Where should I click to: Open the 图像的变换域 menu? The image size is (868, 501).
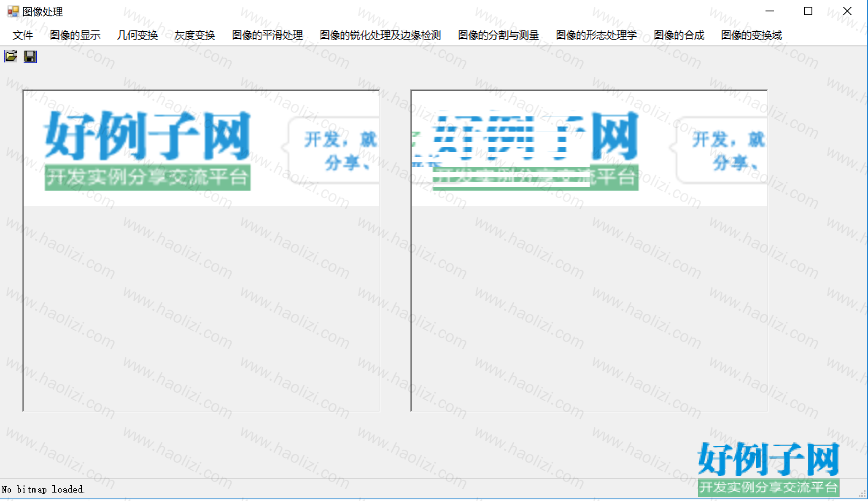click(752, 35)
